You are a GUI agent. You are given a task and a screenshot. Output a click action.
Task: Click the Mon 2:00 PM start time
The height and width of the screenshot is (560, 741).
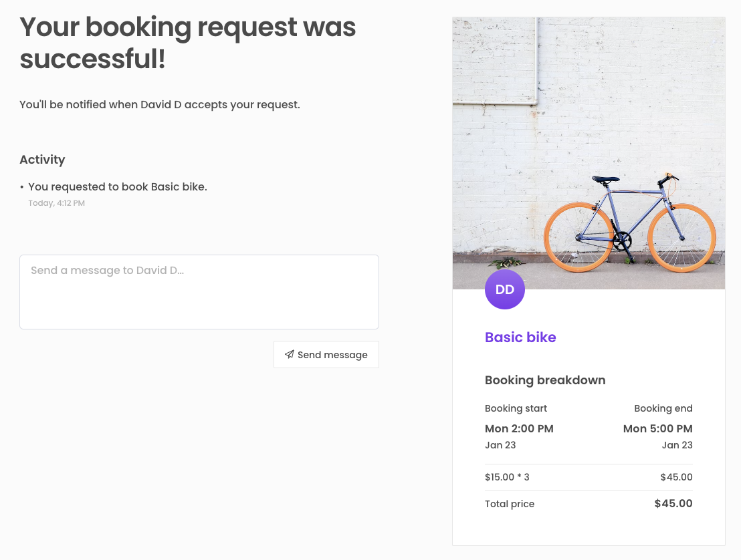(519, 428)
